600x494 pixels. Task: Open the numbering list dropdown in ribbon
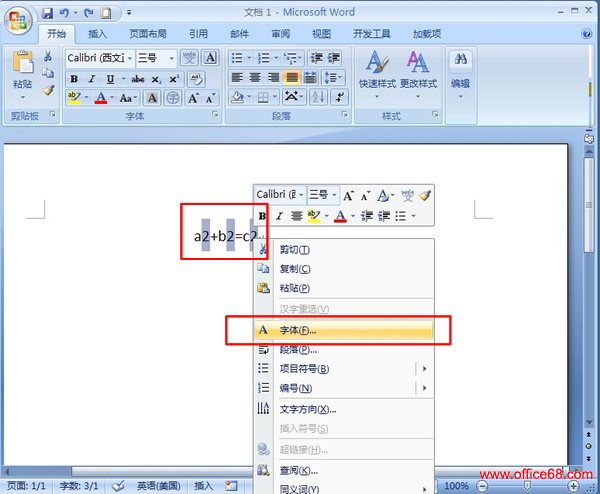(276, 58)
